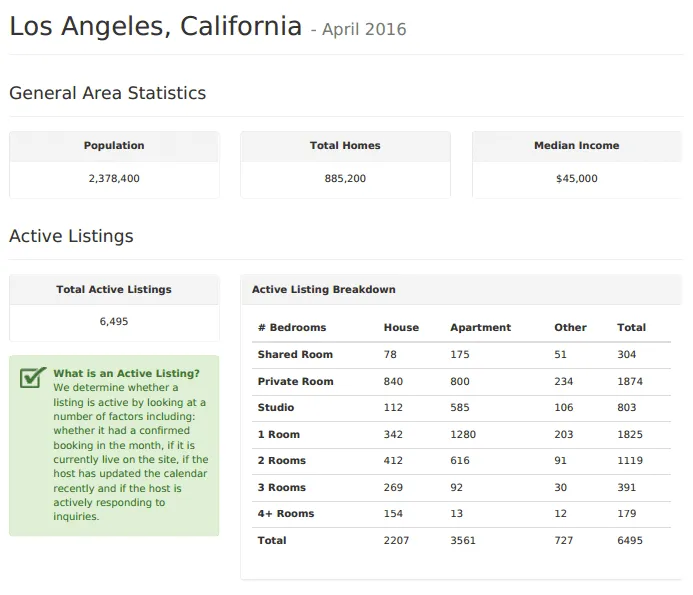Screen dimensions: 693x595
Task: Click the Apartment column header
Action: [x=480, y=328]
